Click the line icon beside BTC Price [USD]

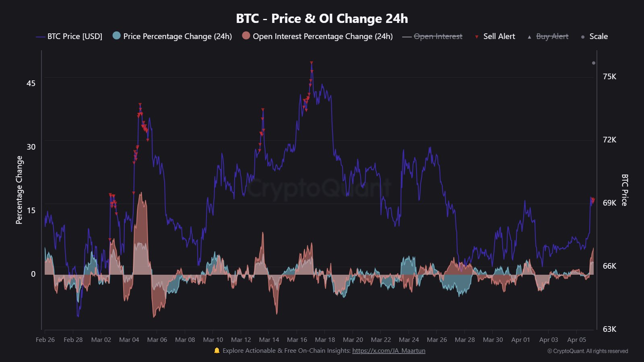40,37
